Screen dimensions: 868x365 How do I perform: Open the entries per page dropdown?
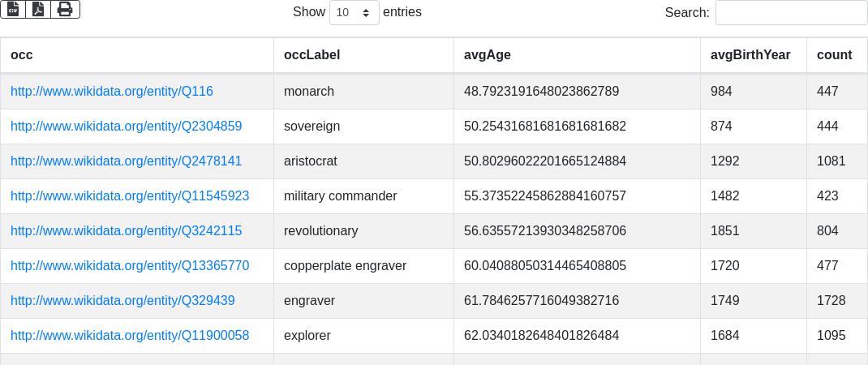click(x=354, y=12)
